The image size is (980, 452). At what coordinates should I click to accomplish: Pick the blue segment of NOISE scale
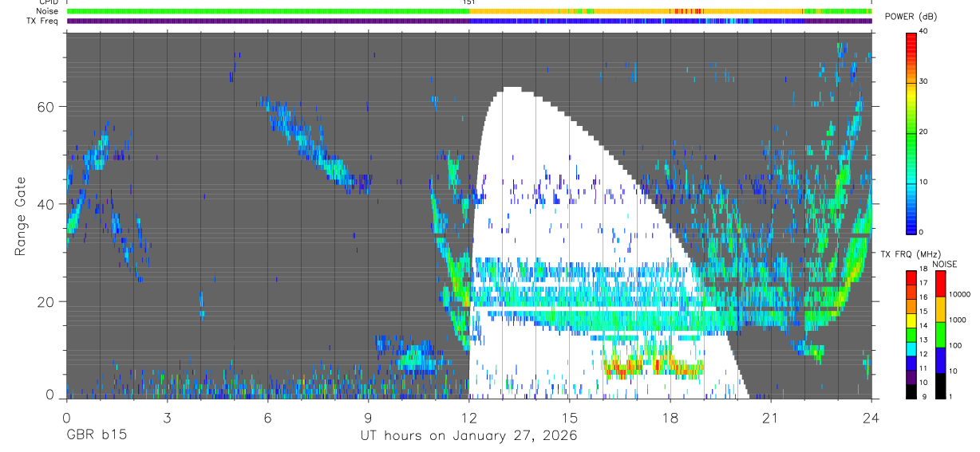pyautogui.click(x=941, y=360)
